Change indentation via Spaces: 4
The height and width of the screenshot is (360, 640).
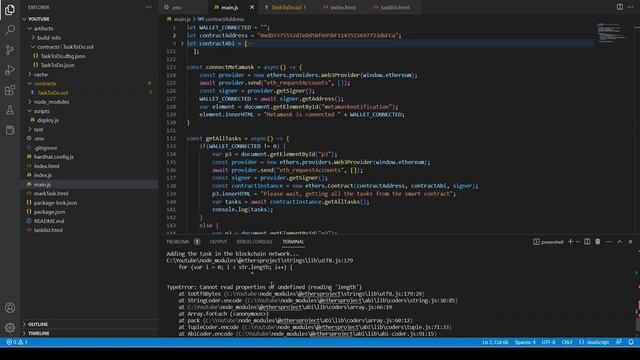click(x=525, y=342)
